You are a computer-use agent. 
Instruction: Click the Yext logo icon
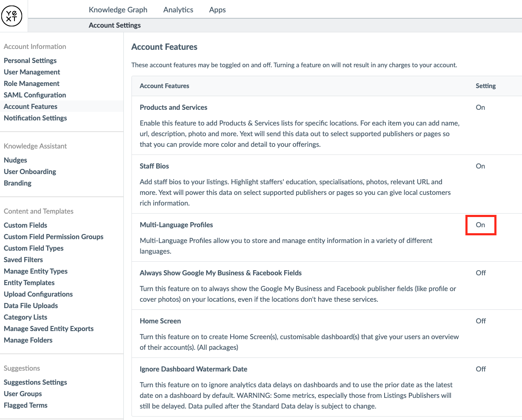pos(12,16)
